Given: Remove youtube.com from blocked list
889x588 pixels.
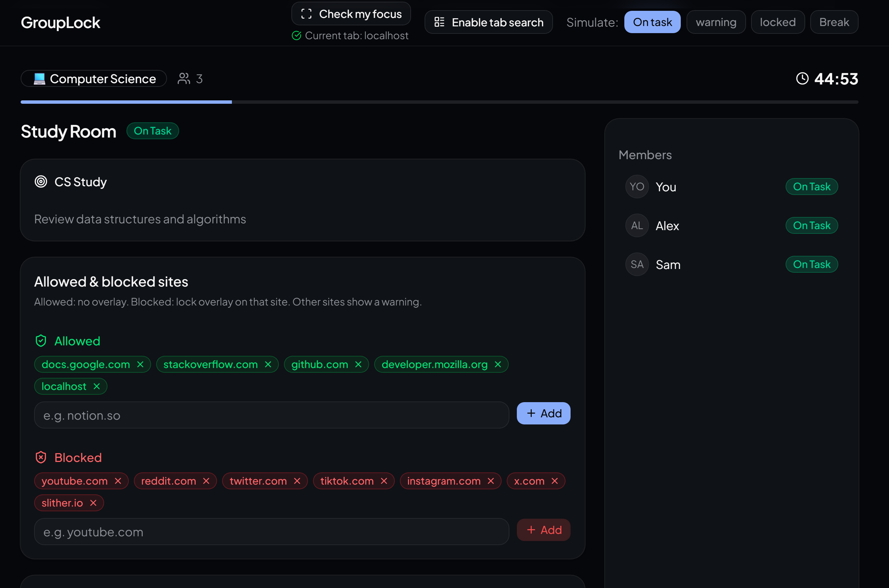Looking at the screenshot, I should pyautogui.click(x=118, y=481).
